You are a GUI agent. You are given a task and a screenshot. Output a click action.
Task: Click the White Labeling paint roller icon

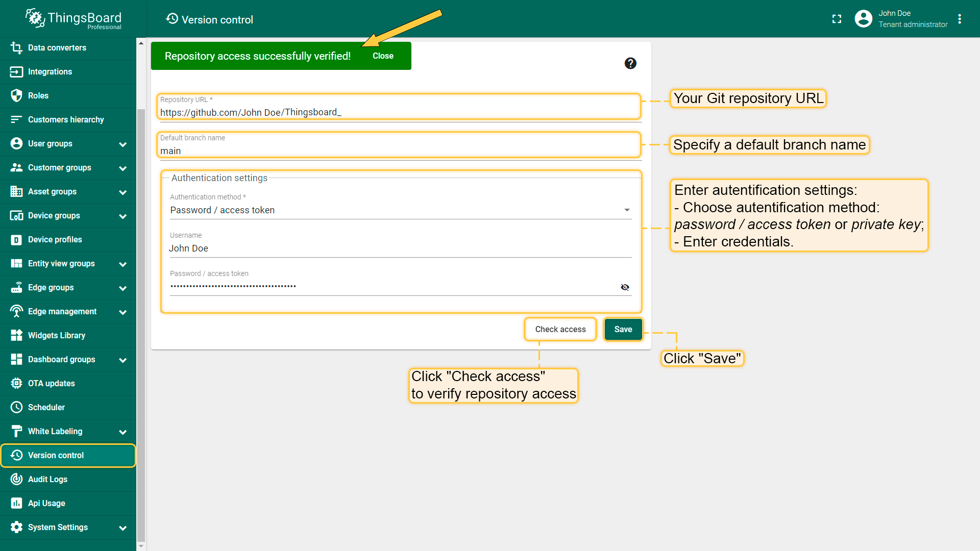click(16, 431)
